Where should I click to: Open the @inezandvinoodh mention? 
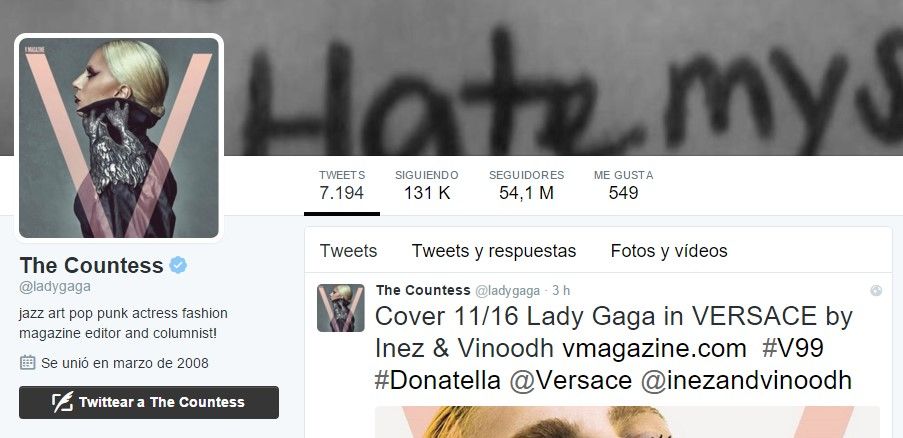pos(746,381)
